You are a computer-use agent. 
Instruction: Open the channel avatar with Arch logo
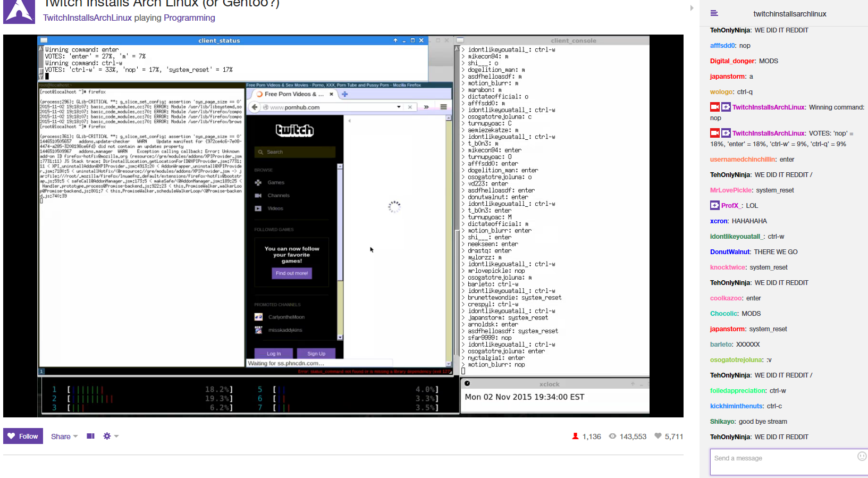(19, 12)
